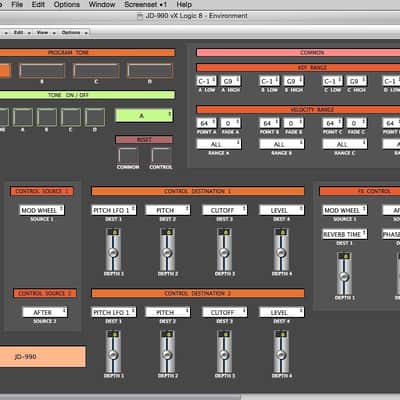The image size is (400, 400).
Task: Open the Window menu
Action: pyautogui.click(x=102, y=5)
